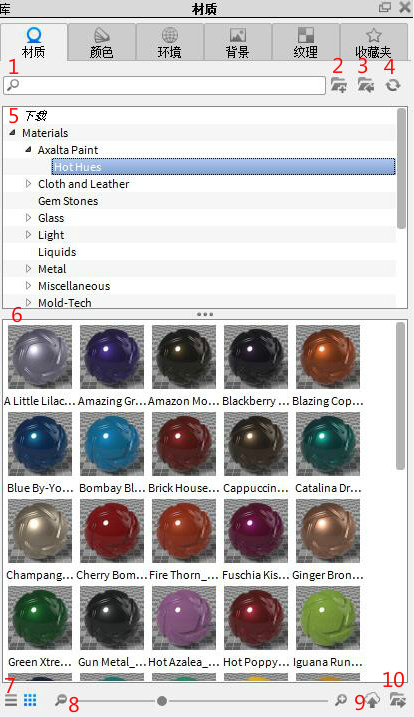
Task: Collapse the Materials tree node
Action: [x=13, y=133]
